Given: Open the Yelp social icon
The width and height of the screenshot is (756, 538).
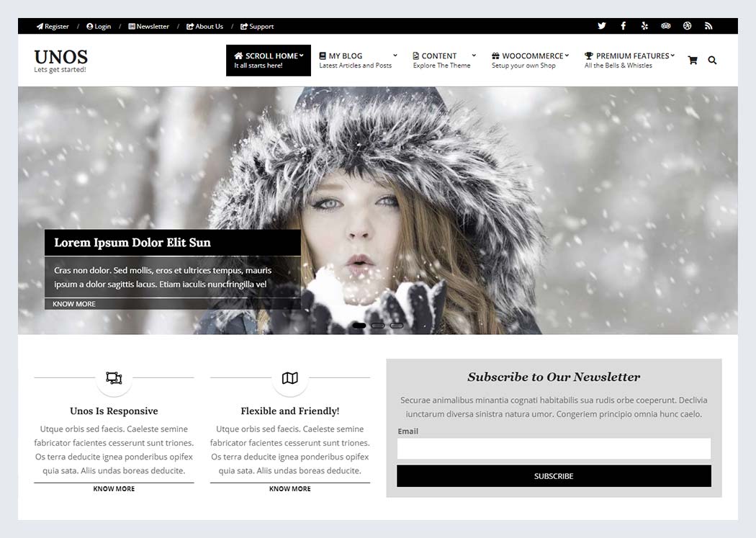Looking at the screenshot, I should pyautogui.click(x=644, y=26).
